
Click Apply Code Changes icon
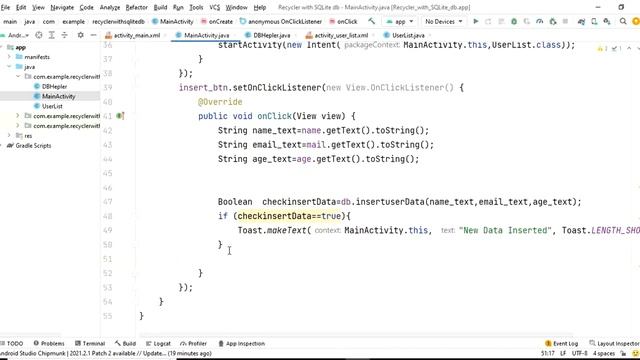pos(501,21)
